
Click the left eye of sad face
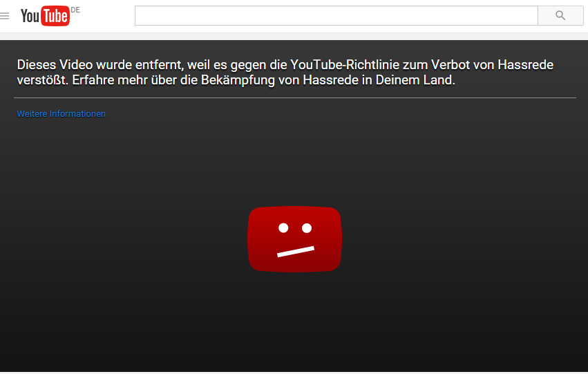[x=283, y=227]
